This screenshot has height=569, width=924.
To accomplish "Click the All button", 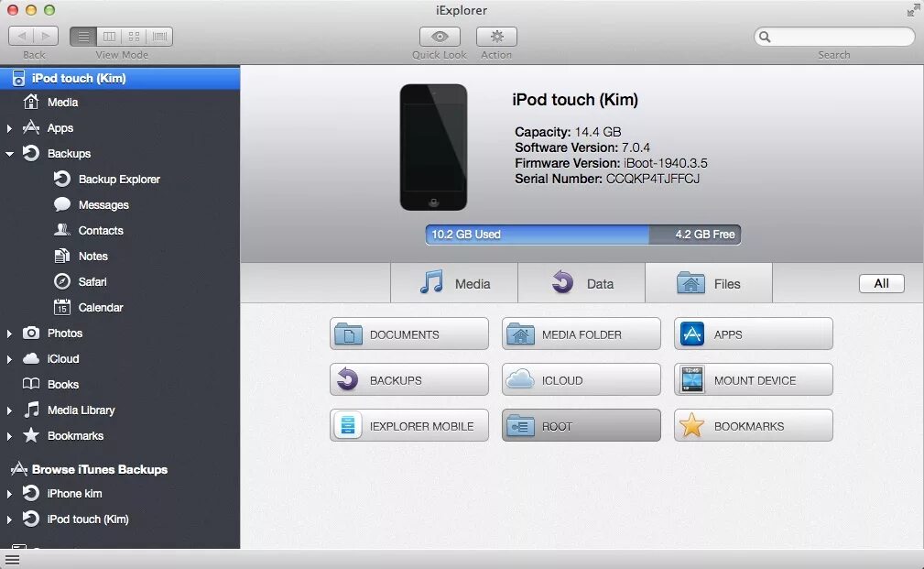I will click(x=882, y=284).
